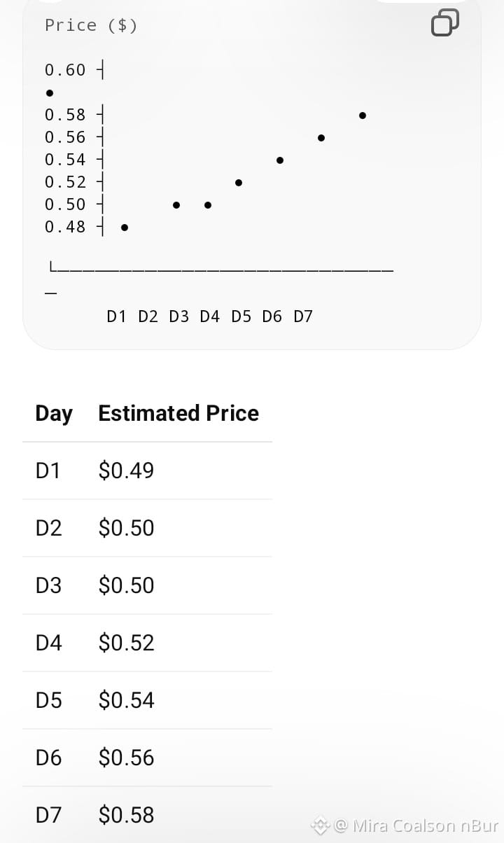
Task: Select the D3 row label
Action: [48, 585]
